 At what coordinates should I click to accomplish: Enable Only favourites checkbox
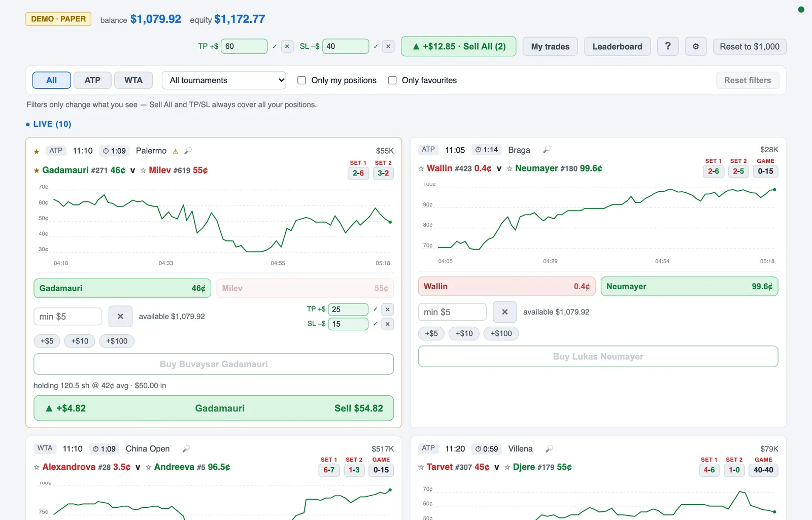[392, 80]
